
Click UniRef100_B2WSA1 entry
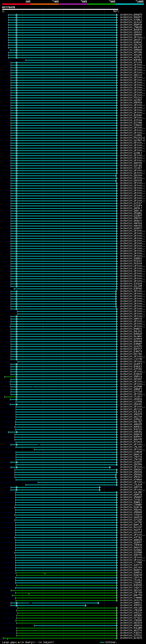[x=131, y=42]
